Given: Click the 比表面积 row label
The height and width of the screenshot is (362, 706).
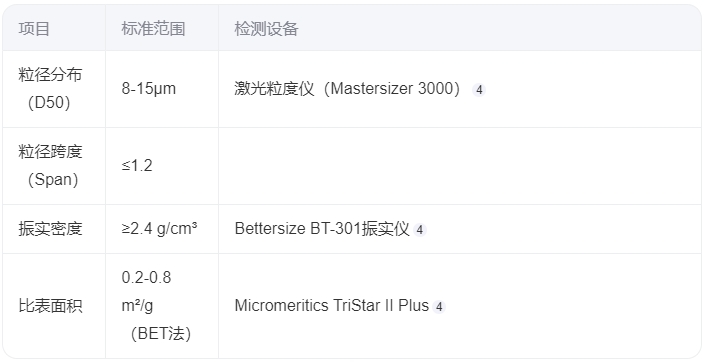Looking at the screenshot, I should click(x=50, y=306).
